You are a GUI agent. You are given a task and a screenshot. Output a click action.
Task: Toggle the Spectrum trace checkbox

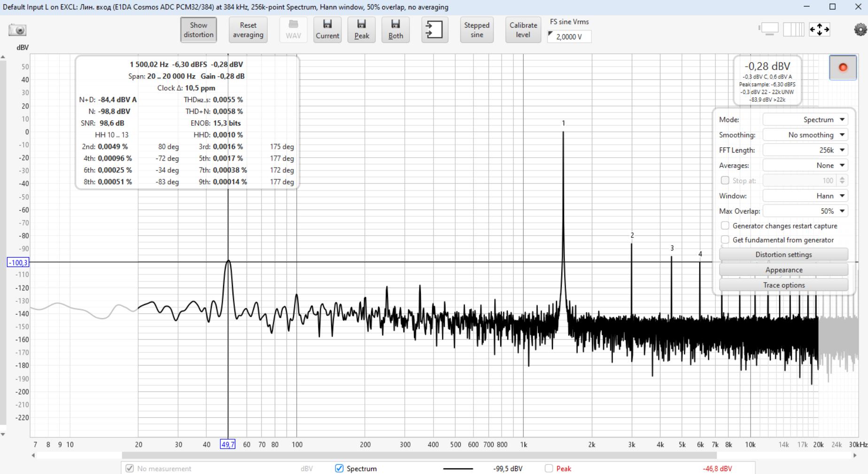[339, 468]
